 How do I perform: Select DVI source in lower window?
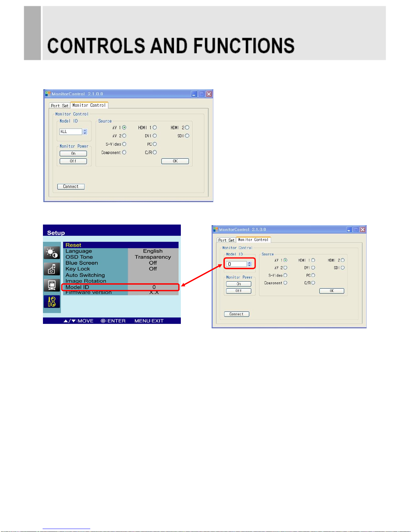pyautogui.click(x=313, y=268)
